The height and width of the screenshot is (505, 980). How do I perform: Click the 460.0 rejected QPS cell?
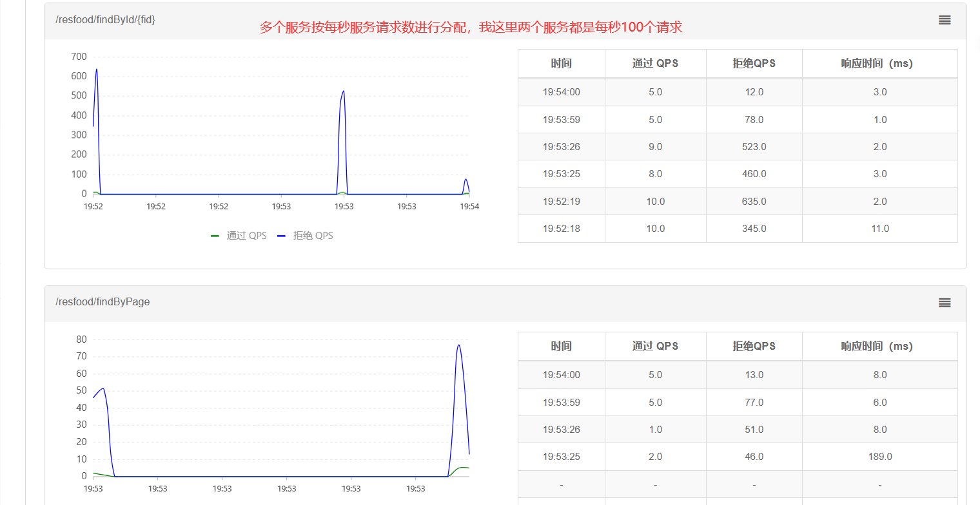[754, 174]
